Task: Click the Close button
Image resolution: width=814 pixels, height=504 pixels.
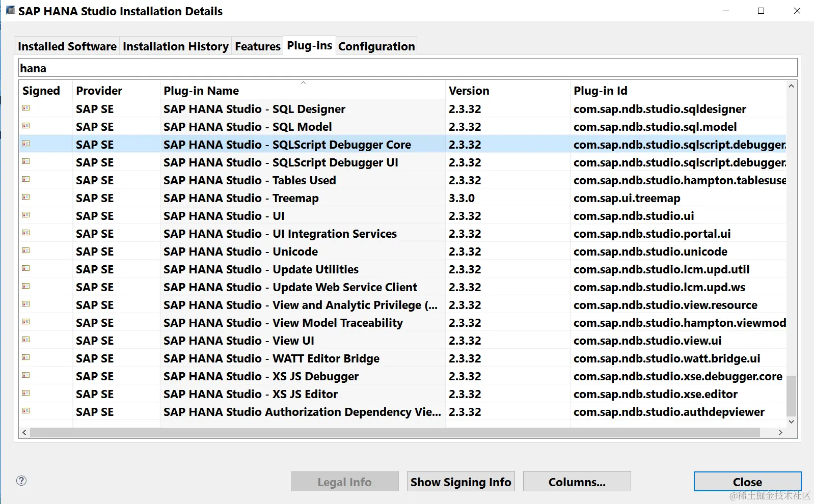Action: coord(748,482)
